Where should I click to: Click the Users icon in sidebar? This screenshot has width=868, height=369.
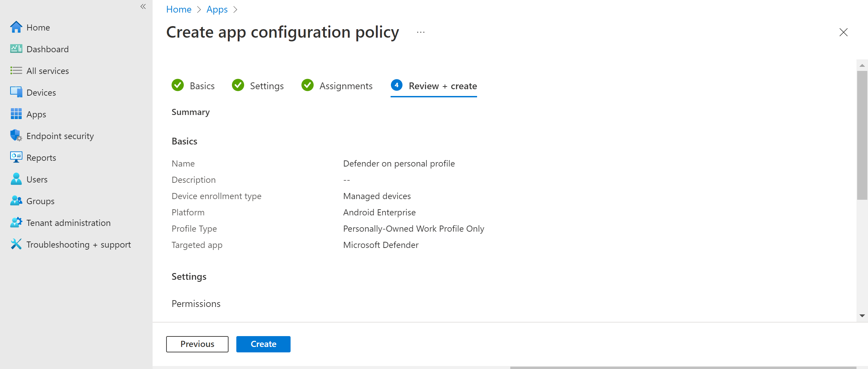pos(15,179)
